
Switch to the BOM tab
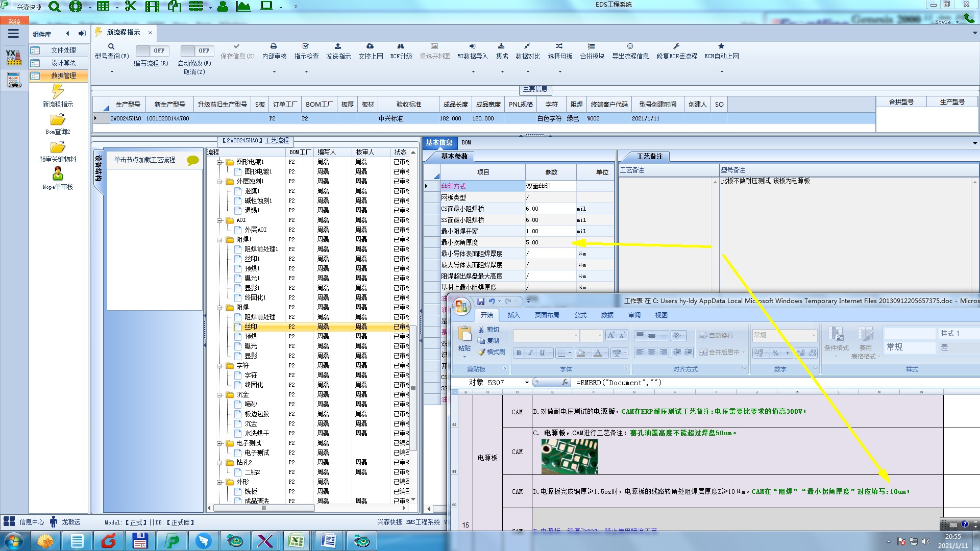click(466, 143)
